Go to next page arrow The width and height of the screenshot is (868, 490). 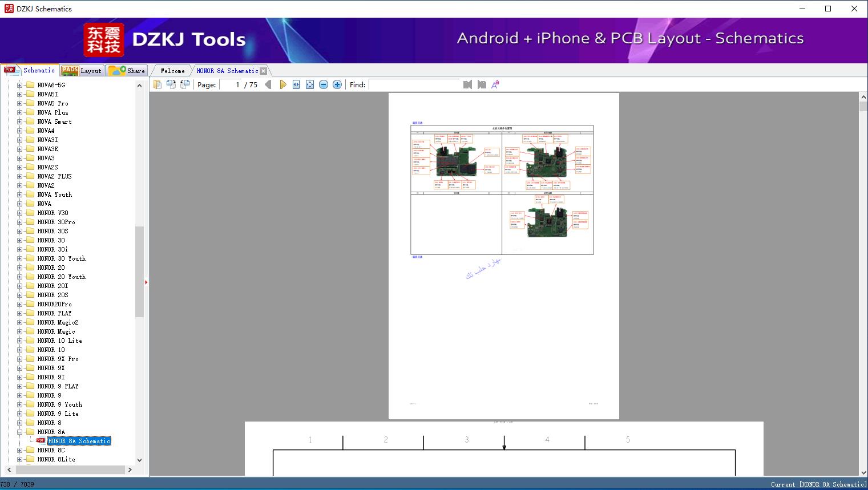tap(282, 84)
